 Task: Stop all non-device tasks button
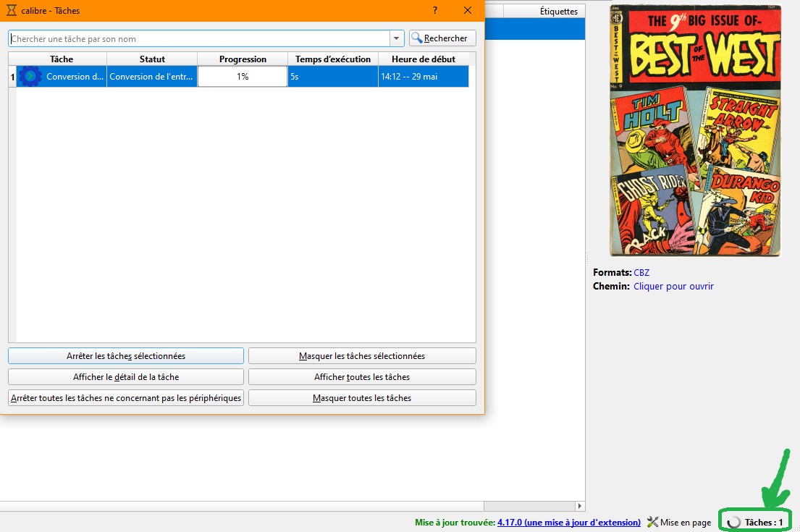click(x=126, y=398)
